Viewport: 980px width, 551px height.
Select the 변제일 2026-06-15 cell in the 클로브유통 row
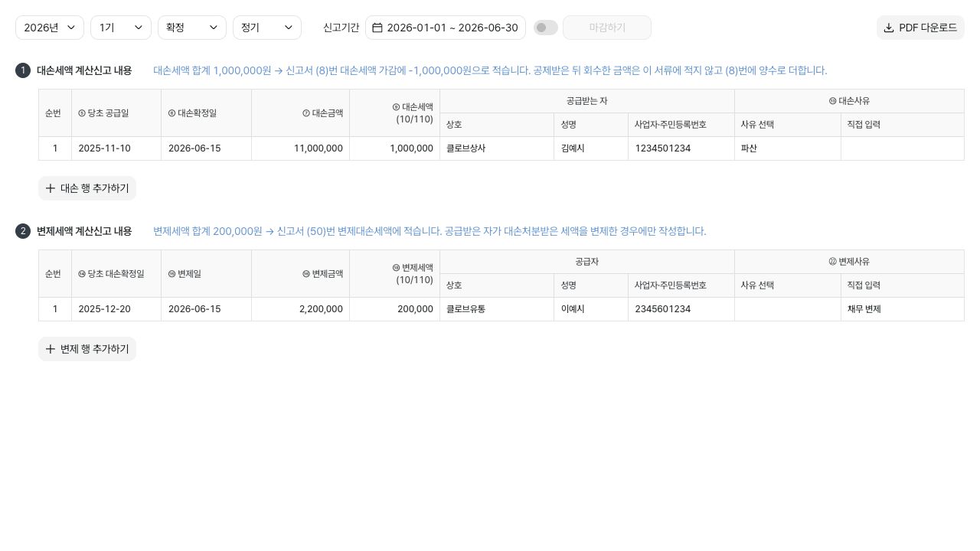(x=207, y=309)
